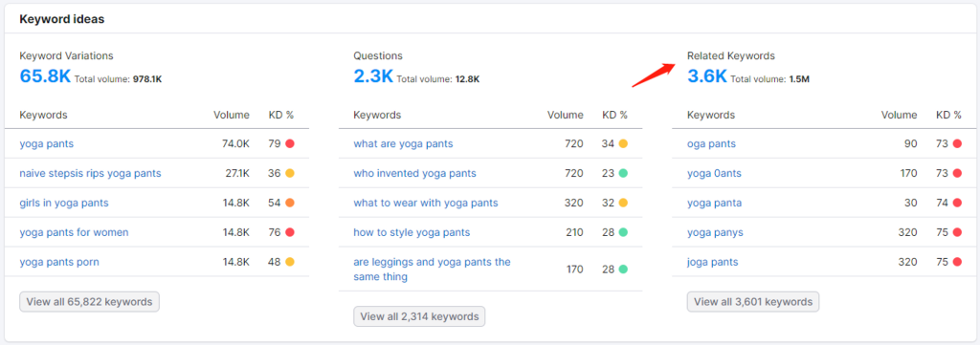Click Total volume 12.8K text

coord(438,79)
